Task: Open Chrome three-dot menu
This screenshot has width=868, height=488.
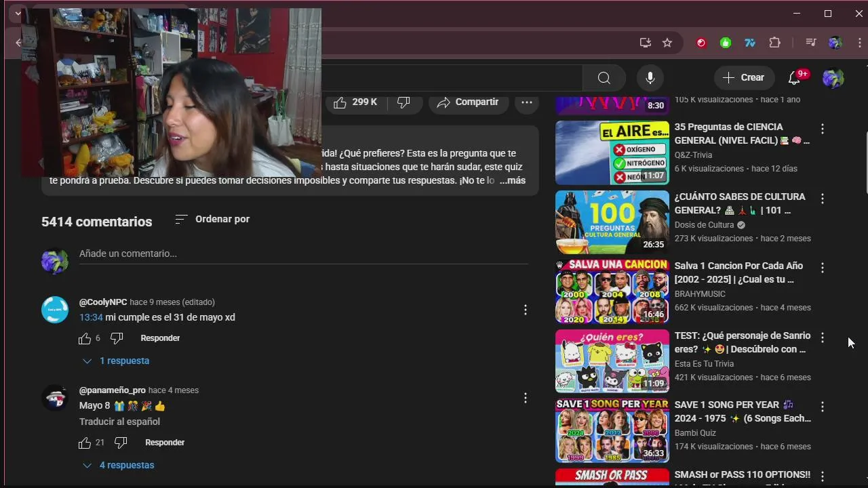Action: click(859, 43)
